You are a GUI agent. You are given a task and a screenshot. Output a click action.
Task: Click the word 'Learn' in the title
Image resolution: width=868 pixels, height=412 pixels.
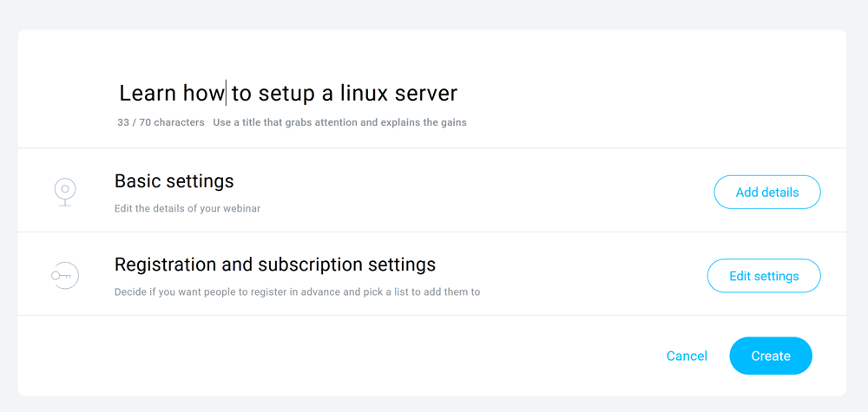[x=148, y=93]
